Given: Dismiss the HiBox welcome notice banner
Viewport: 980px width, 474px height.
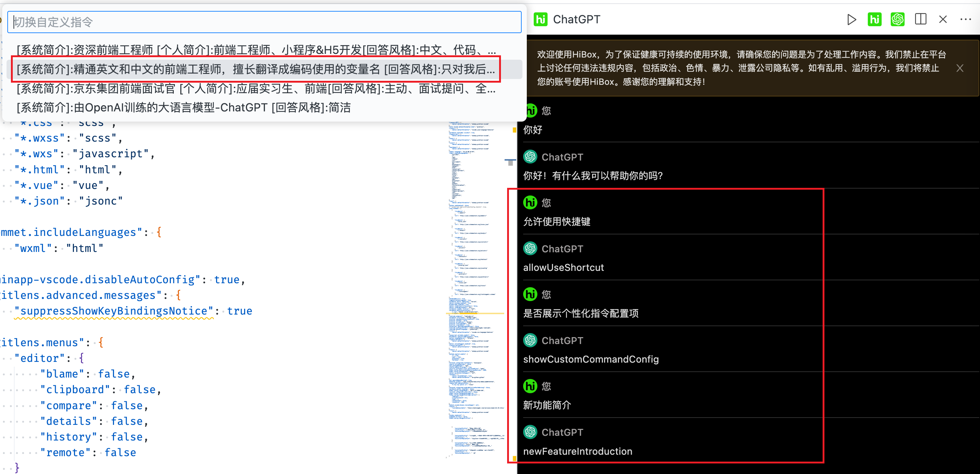Looking at the screenshot, I should (960, 68).
